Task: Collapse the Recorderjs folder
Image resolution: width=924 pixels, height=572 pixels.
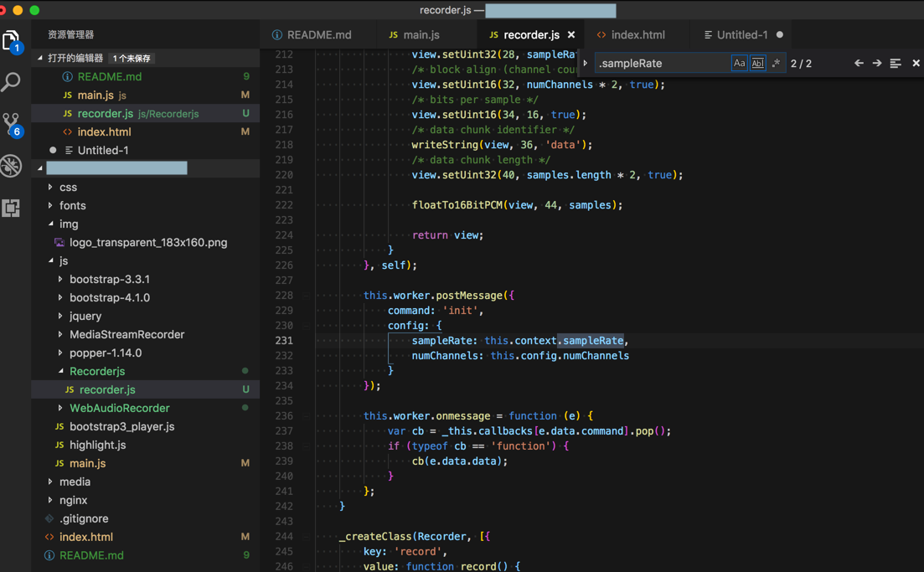Action: (x=96, y=371)
